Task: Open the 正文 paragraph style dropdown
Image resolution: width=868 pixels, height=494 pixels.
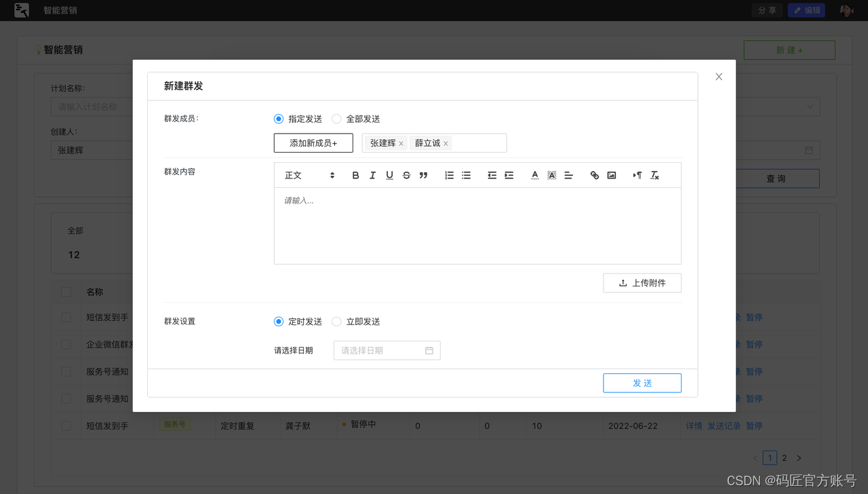Action: pos(309,174)
